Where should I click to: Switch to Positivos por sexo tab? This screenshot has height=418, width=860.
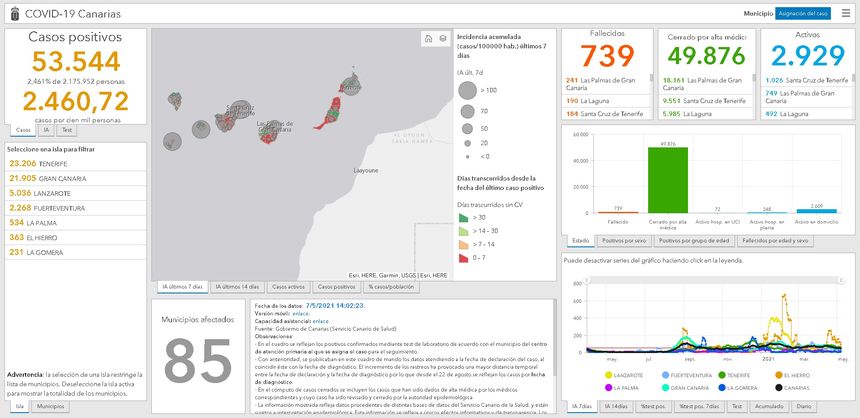click(x=624, y=241)
